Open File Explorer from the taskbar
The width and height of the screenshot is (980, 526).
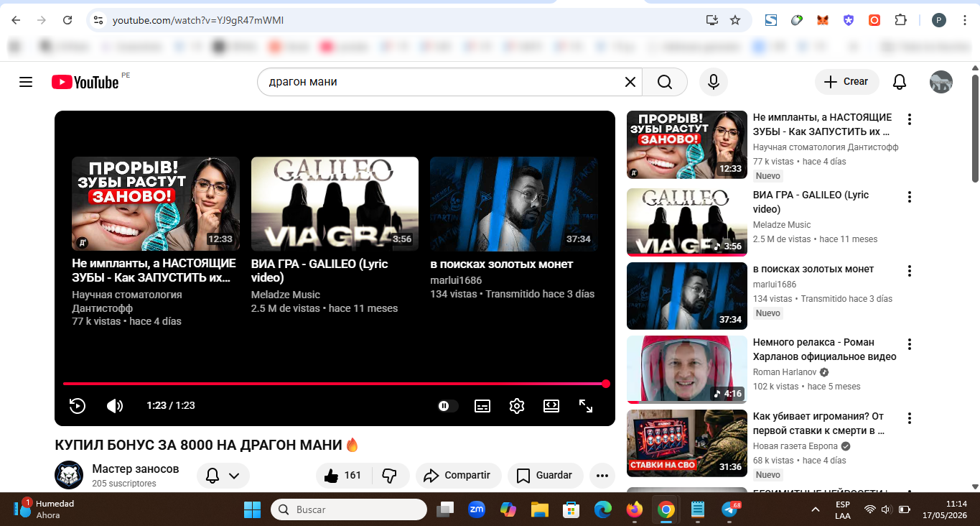pyautogui.click(x=540, y=509)
